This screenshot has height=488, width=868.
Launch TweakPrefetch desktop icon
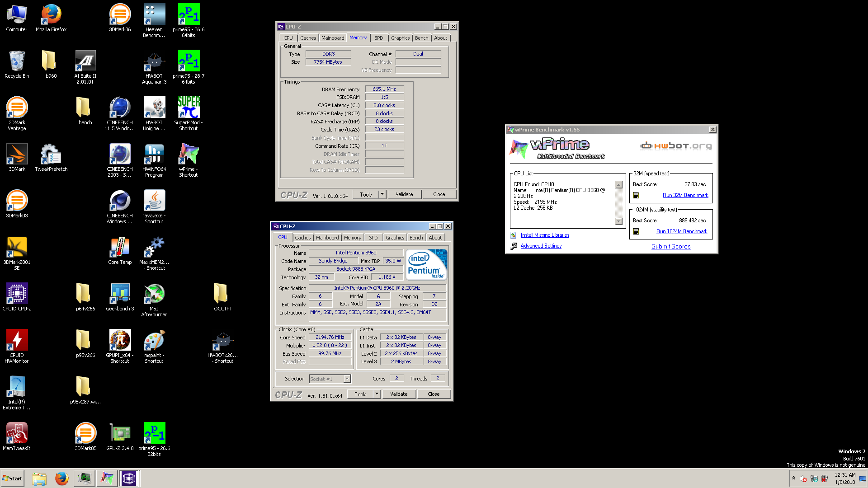tap(51, 157)
